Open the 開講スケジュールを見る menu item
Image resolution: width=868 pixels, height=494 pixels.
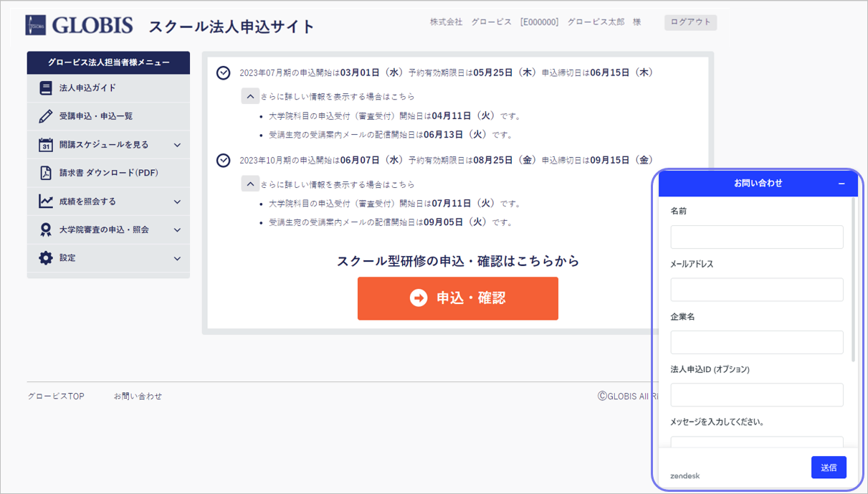tap(108, 145)
